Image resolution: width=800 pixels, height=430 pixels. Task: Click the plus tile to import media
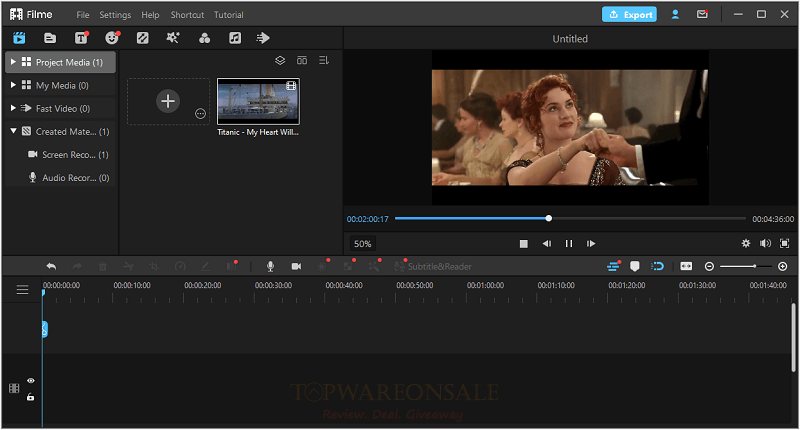pos(168,101)
